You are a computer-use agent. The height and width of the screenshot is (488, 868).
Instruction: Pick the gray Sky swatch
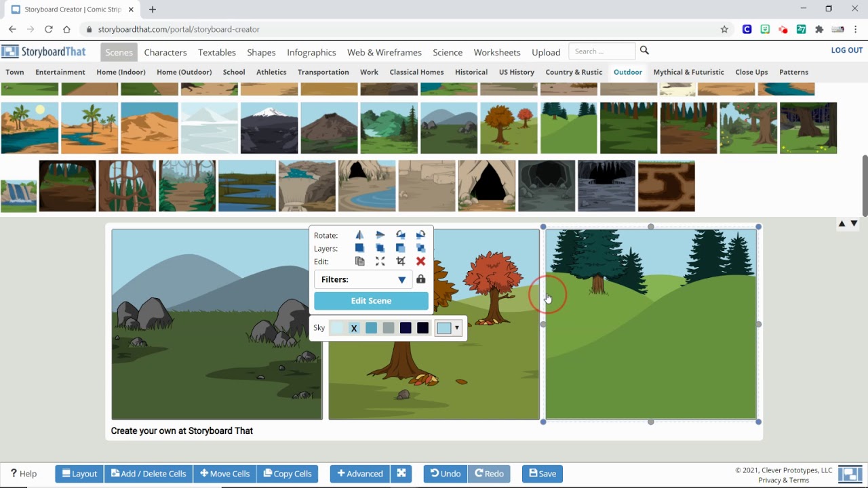[388, 328]
